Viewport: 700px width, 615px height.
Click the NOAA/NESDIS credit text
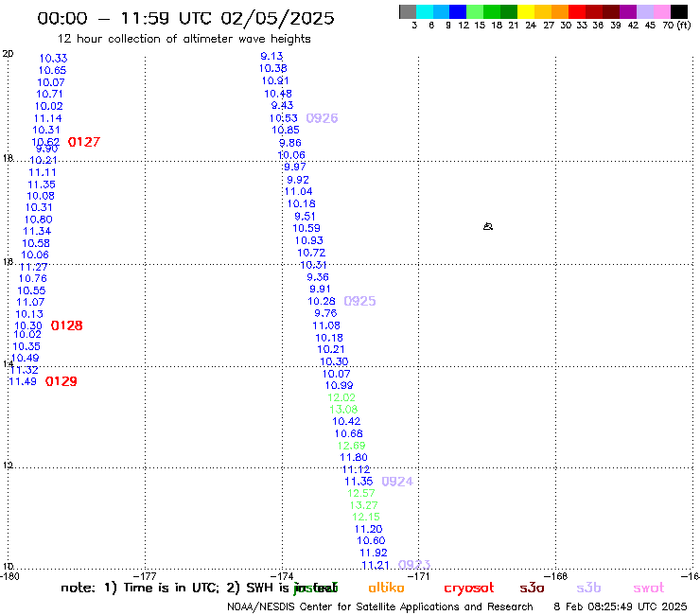(x=380, y=607)
